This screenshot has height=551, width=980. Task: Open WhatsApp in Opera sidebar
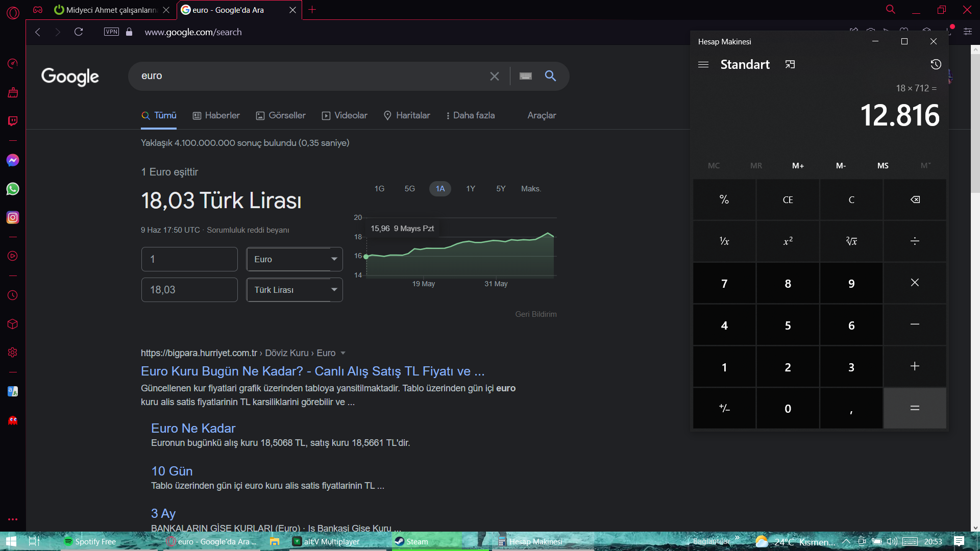click(x=13, y=189)
